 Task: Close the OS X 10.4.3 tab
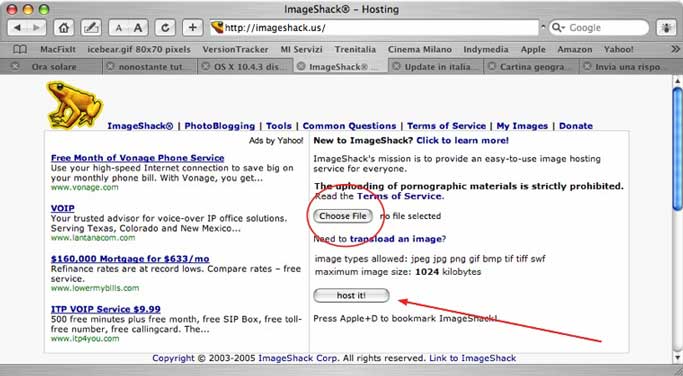point(206,66)
